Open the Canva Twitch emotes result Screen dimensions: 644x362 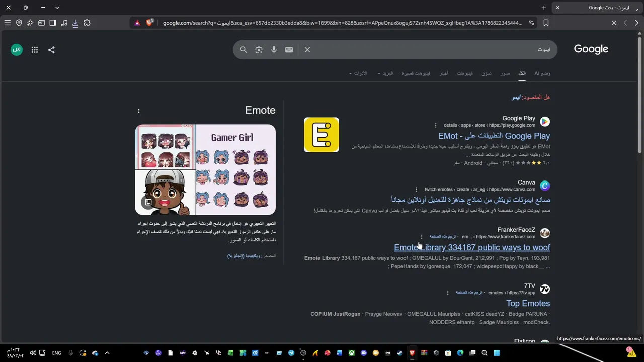pos(470,200)
